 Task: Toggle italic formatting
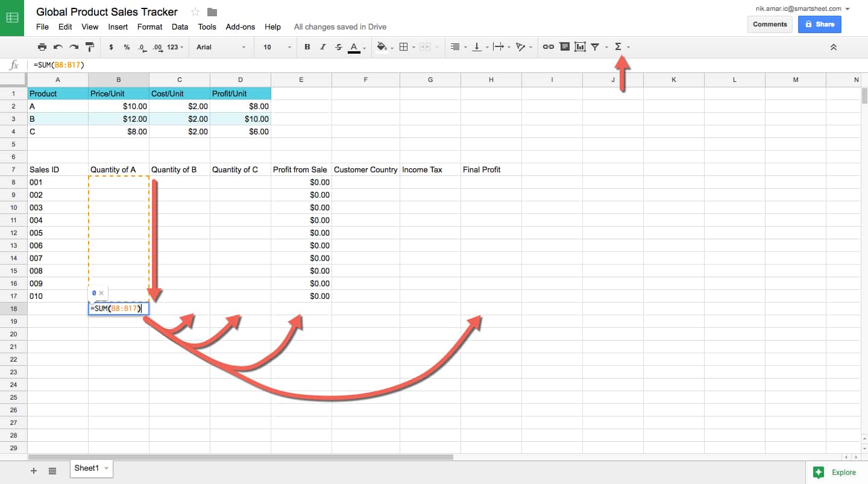click(x=323, y=47)
